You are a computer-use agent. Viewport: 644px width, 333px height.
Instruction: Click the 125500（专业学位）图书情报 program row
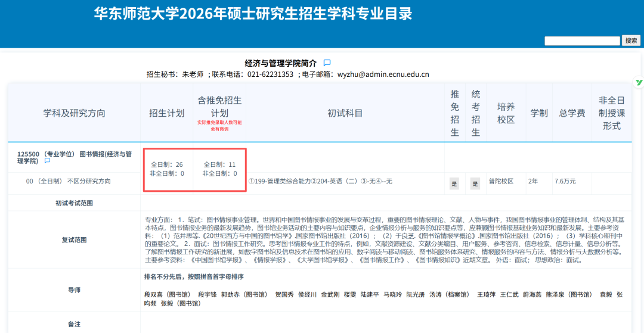[x=75, y=157]
